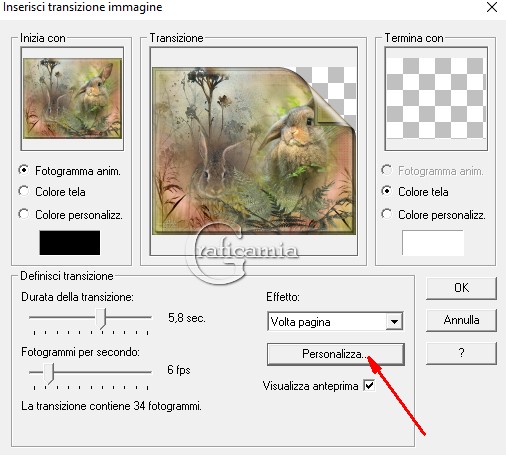Viewport: 506px width, 455px height.
Task: Click the white custom color swatch
Action: (x=433, y=243)
